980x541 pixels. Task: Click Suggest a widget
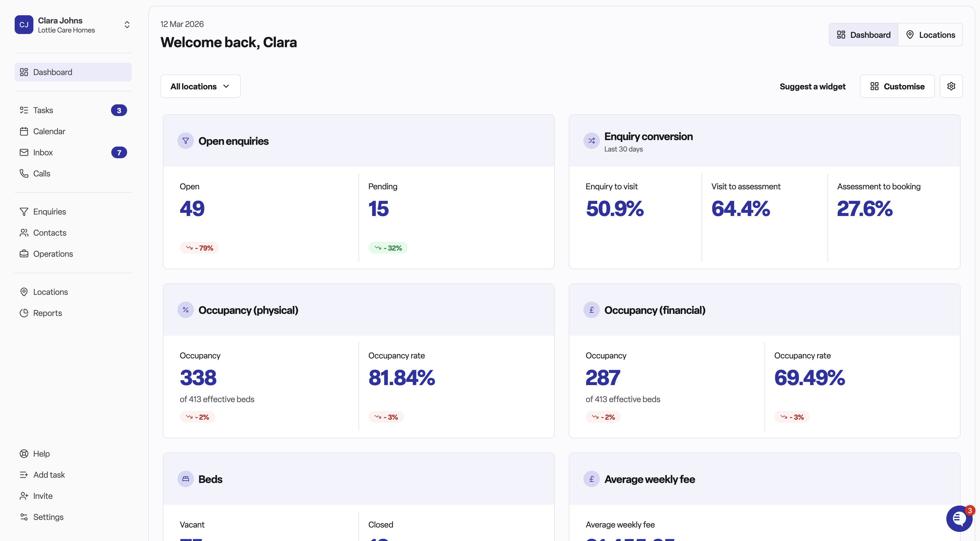(812, 86)
